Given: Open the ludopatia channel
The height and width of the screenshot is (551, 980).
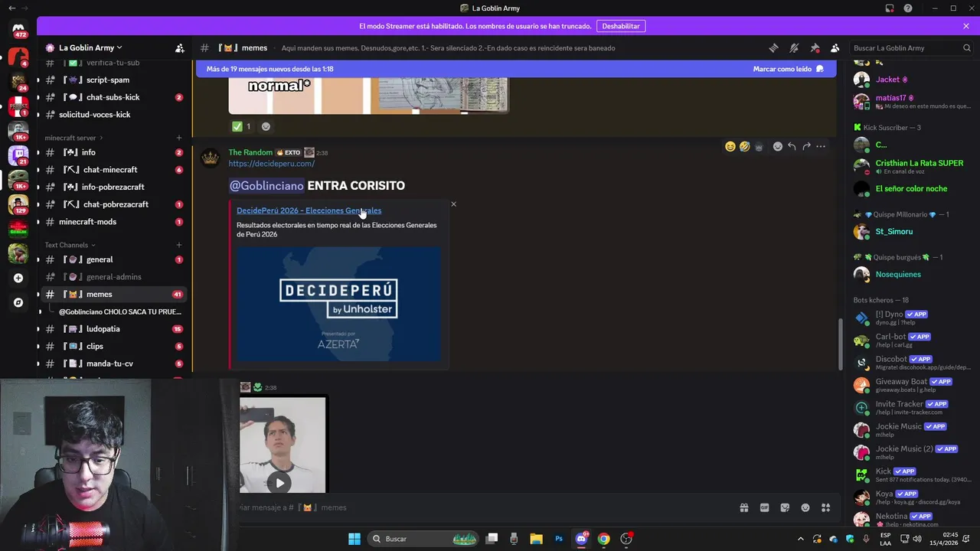Looking at the screenshot, I should (x=114, y=329).
